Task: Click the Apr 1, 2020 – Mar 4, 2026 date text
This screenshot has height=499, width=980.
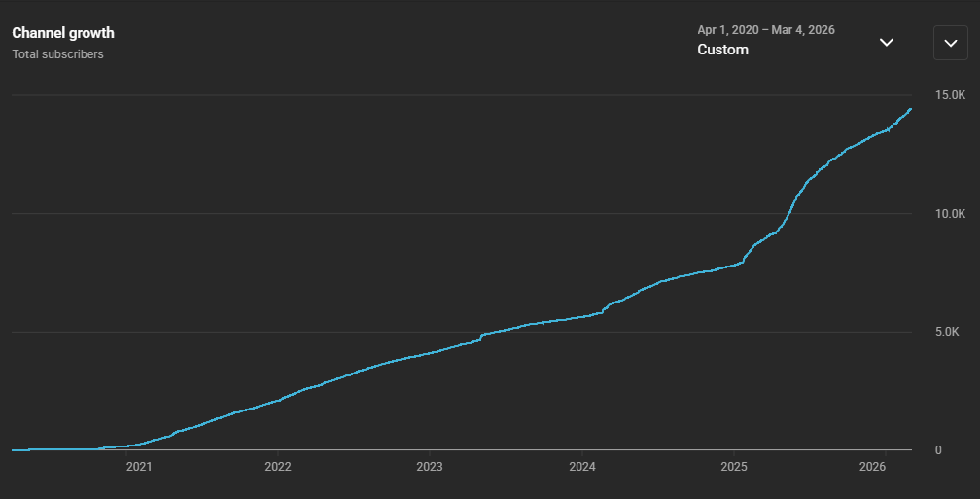Action: (x=765, y=30)
